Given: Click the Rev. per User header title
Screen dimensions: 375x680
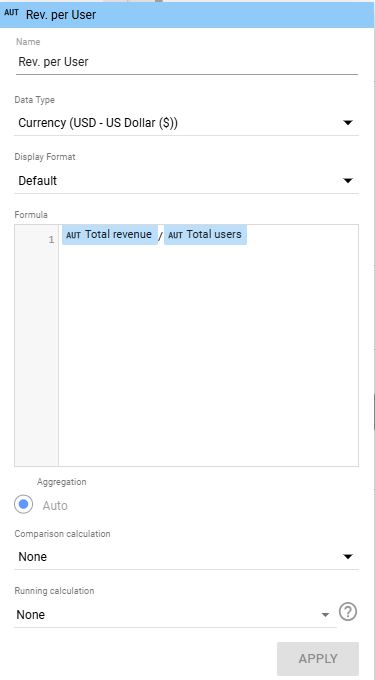Looking at the screenshot, I should click(x=61, y=15).
